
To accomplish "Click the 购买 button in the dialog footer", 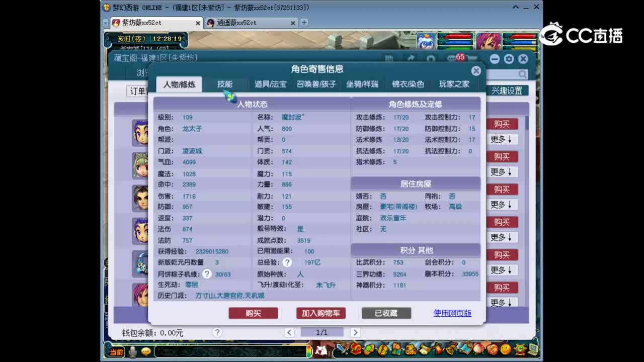I will point(253,313).
